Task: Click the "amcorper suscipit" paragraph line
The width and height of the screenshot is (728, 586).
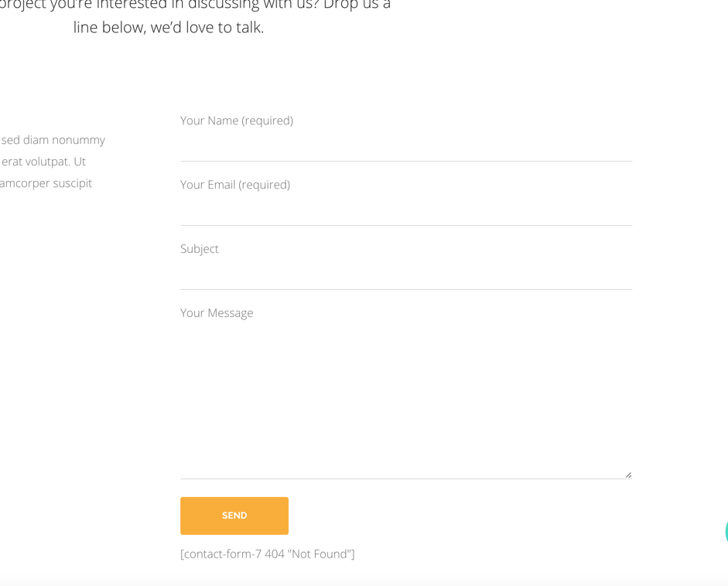Action: coord(46,183)
